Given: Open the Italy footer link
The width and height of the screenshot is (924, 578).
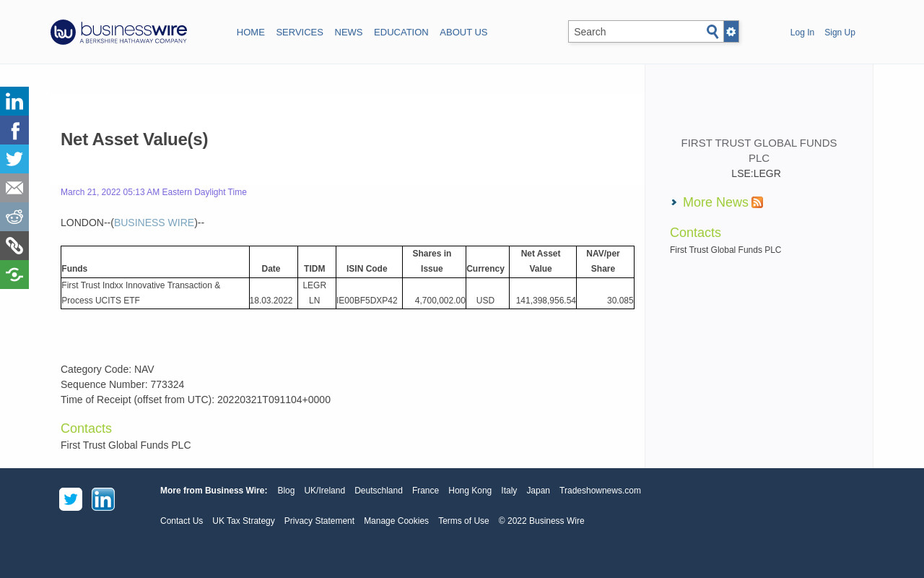Looking at the screenshot, I should pyautogui.click(x=509, y=491).
